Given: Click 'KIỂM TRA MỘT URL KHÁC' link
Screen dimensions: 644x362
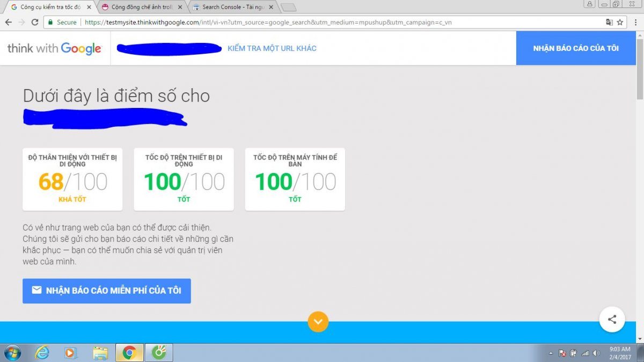Looking at the screenshot, I should tap(272, 48).
